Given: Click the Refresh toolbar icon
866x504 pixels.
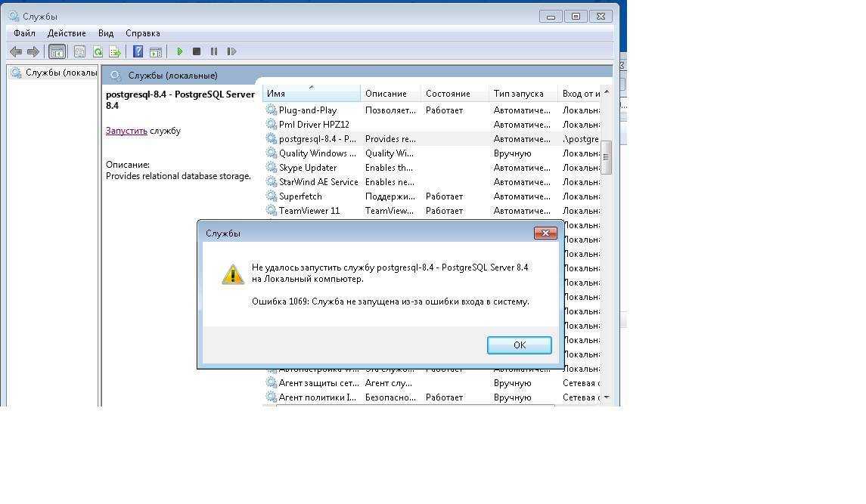Looking at the screenshot, I should pos(98,52).
